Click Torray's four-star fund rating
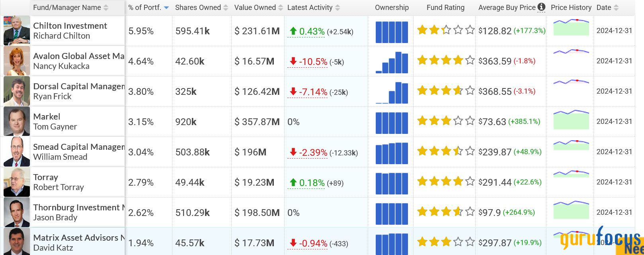Viewport: 644px width, 255px height. pyautogui.click(x=446, y=181)
